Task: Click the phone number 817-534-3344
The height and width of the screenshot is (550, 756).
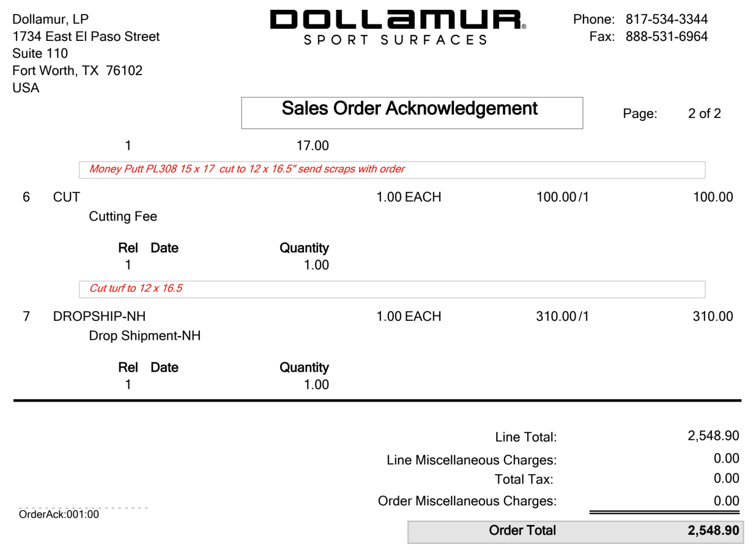Action: pos(667,20)
